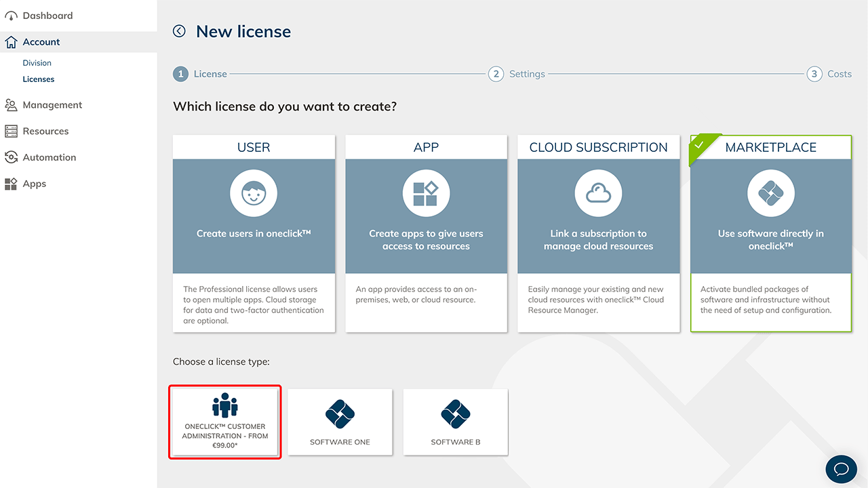Image resolution: width=868 pixels, height=488 pixels.
Task: Click the cloud icon in Cloud Subscription card
Action: pos(598,193)
